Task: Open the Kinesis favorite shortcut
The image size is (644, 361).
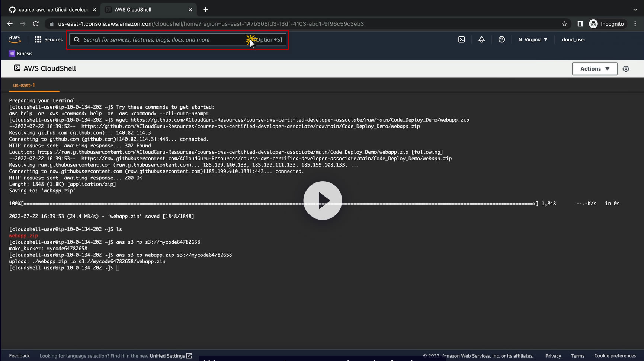Action: point(20,54)
